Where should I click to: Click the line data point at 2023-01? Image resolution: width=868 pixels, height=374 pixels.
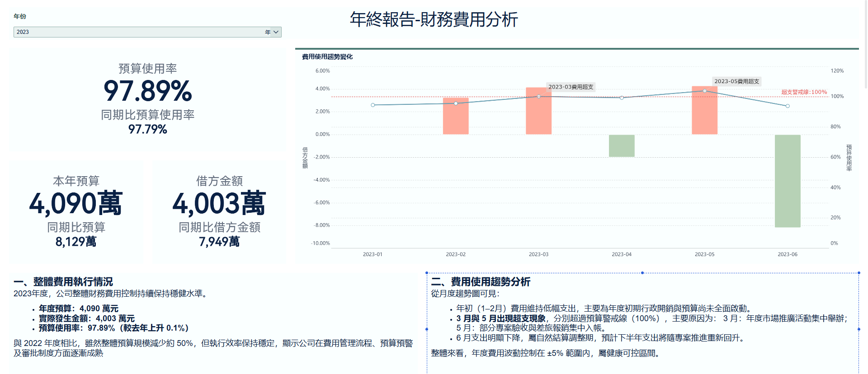[x=373, y=105]
